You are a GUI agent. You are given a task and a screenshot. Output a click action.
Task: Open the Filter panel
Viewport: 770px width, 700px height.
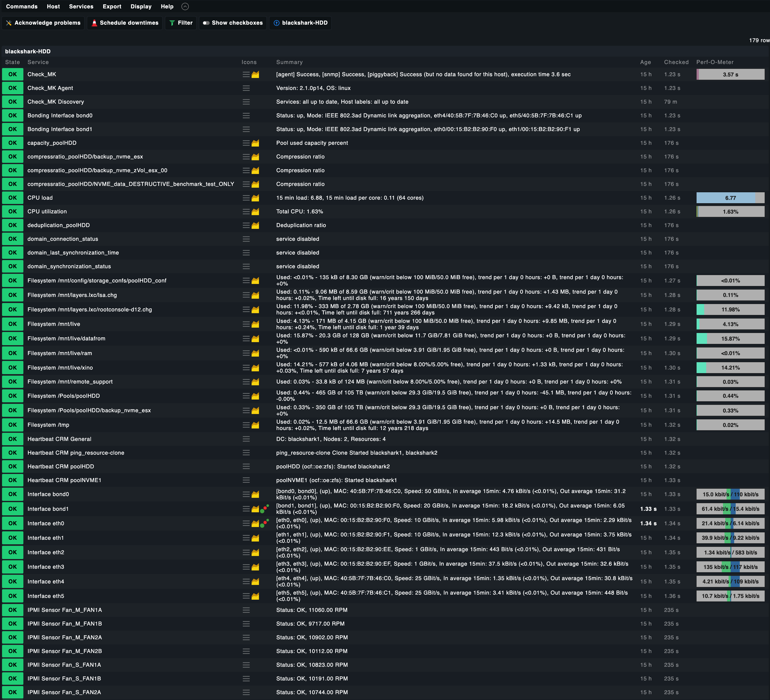point(181,23)
